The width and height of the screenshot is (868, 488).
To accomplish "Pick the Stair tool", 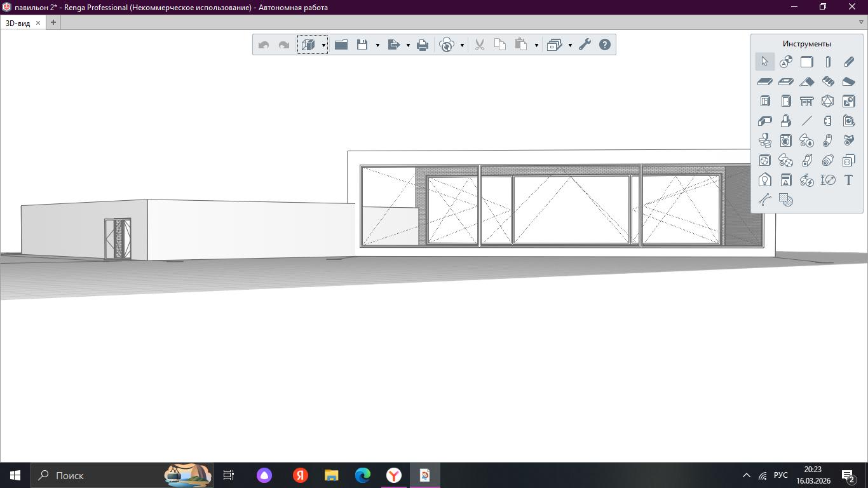I will 828,81.
